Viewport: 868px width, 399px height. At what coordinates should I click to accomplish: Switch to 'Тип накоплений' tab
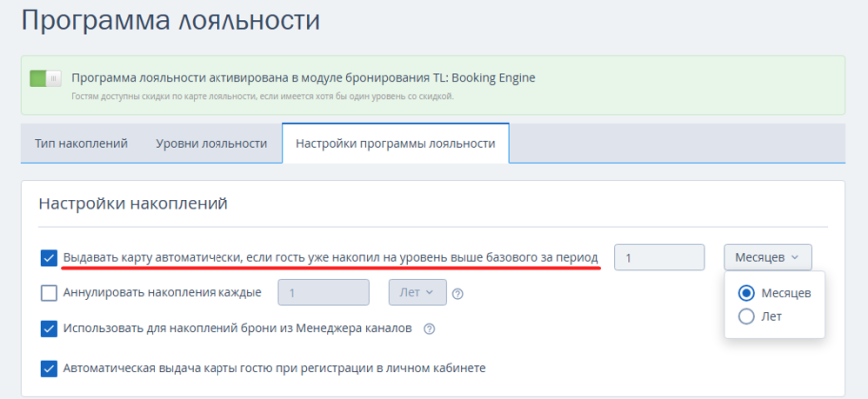[x=81, y=143]
